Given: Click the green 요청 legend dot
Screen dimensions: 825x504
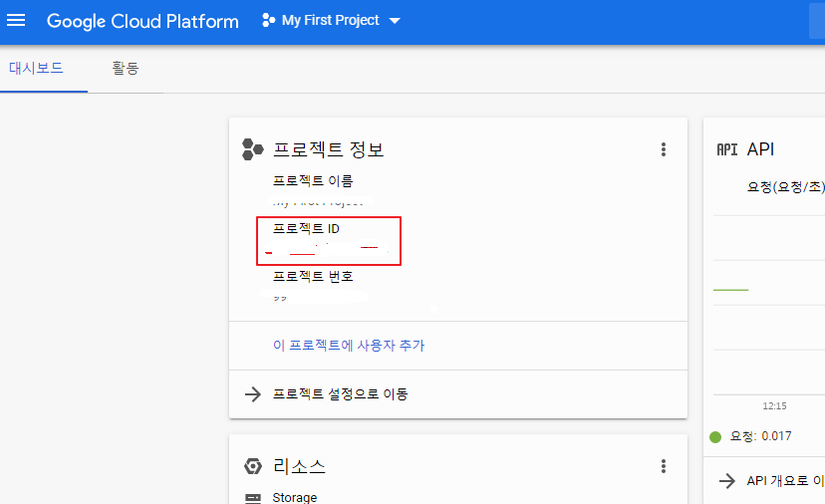Looking at the screenshot, I should [x=715, y=436].
